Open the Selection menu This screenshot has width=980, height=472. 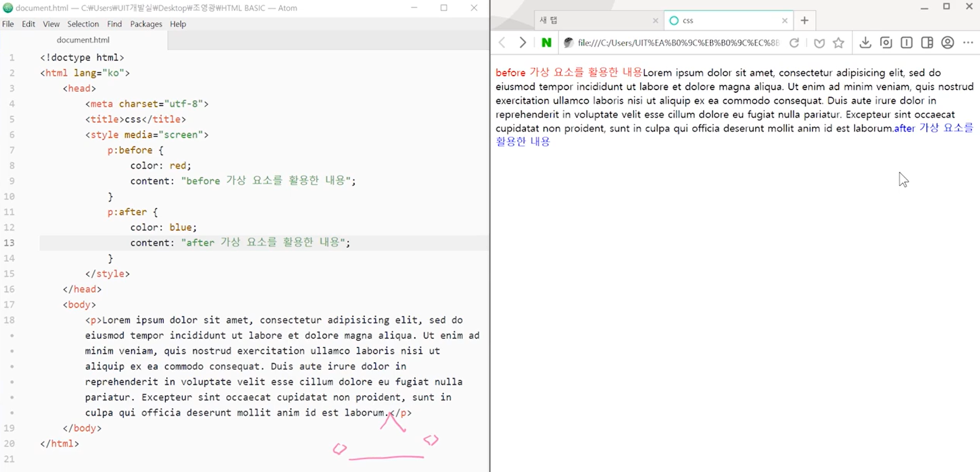83,24
